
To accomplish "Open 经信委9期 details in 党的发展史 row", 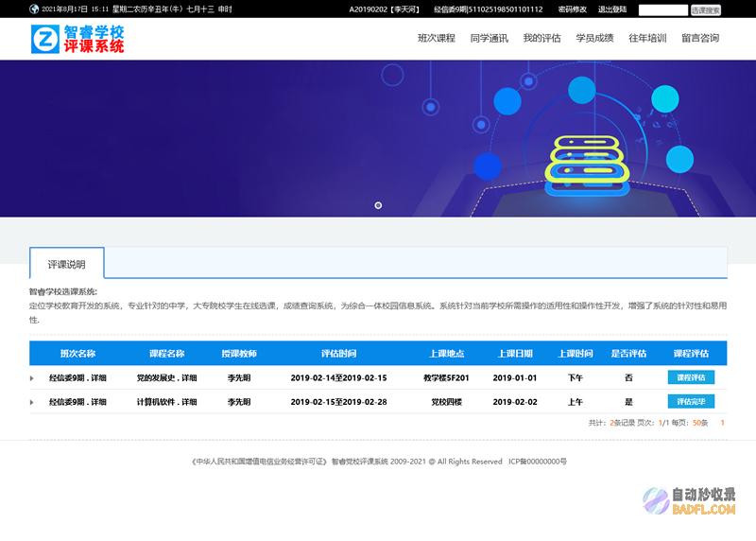I will click(77, 378).
